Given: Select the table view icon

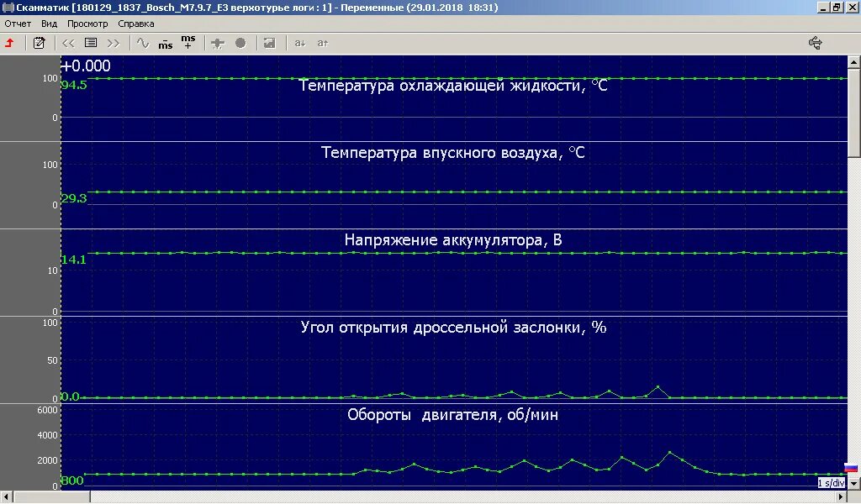Looking at the screenshot, I should click(91, 42).
